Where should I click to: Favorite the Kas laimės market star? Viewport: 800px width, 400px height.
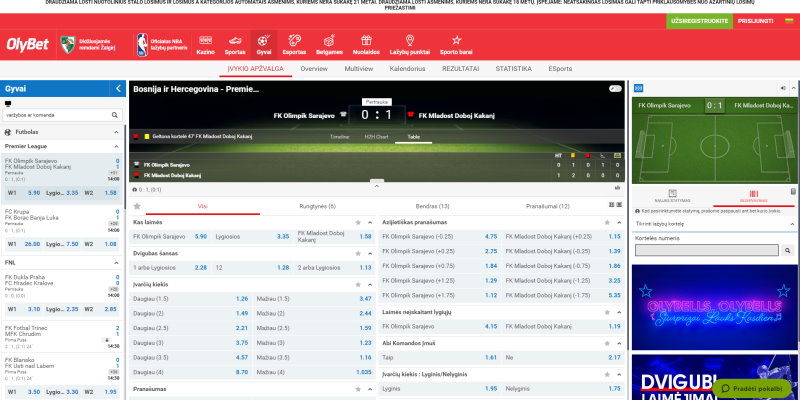[x=358, y=222]
